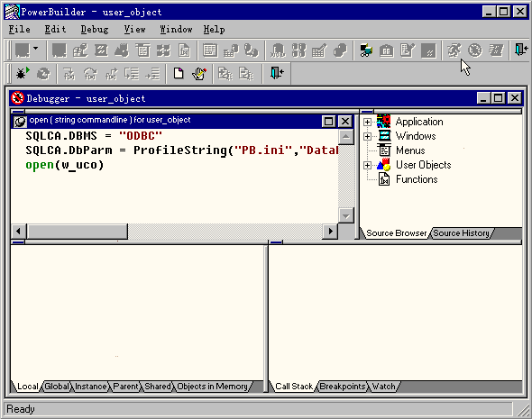Open the Edit menu
The image size is (532, 419).
pyautogui.click(x=55, y=30)
